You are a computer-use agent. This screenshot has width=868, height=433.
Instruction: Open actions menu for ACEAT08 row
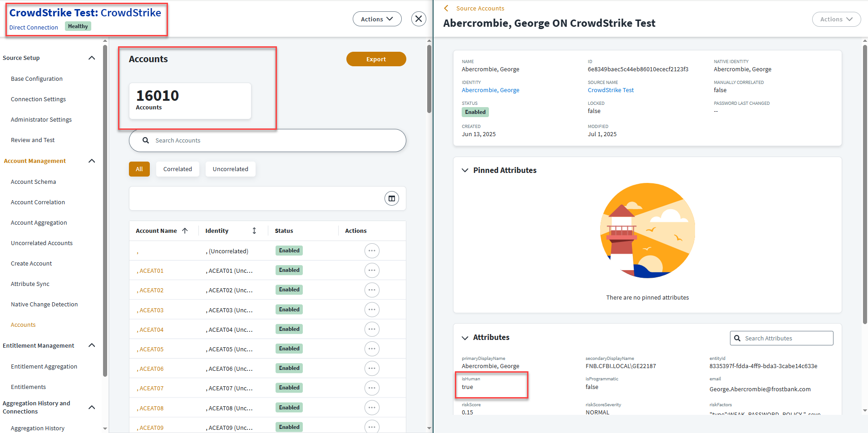[372, 408]
